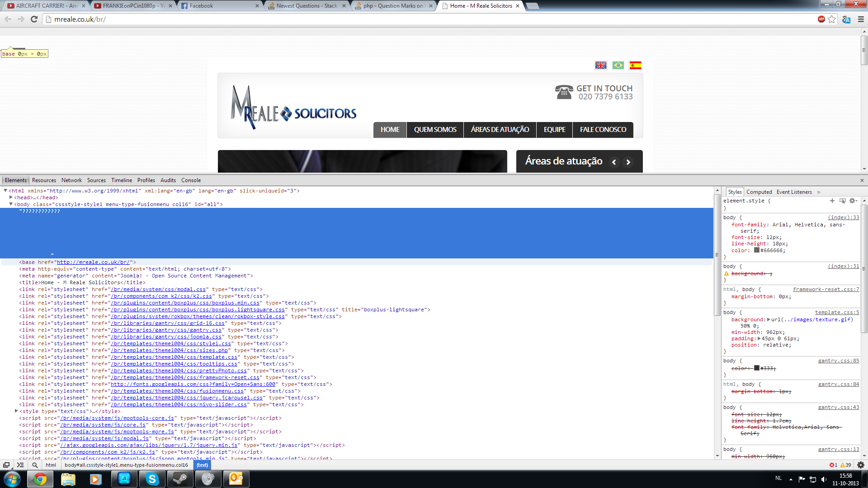This screenshot has width=868, height=488.
Task: Click the magnifier inspect element icon
Action: coord(35,465)
